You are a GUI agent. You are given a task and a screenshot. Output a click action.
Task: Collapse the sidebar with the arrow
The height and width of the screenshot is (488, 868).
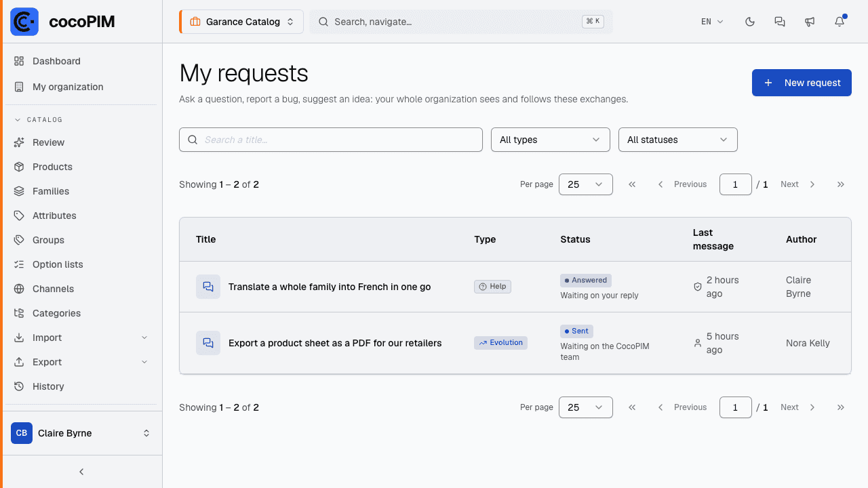pos(81,472)
